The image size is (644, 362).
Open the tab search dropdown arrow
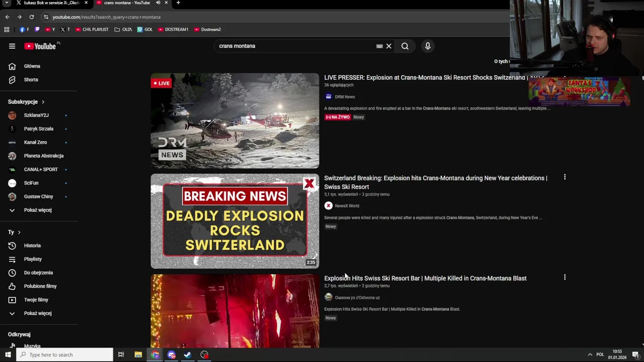pyautogui.click(x=7, y=3)
